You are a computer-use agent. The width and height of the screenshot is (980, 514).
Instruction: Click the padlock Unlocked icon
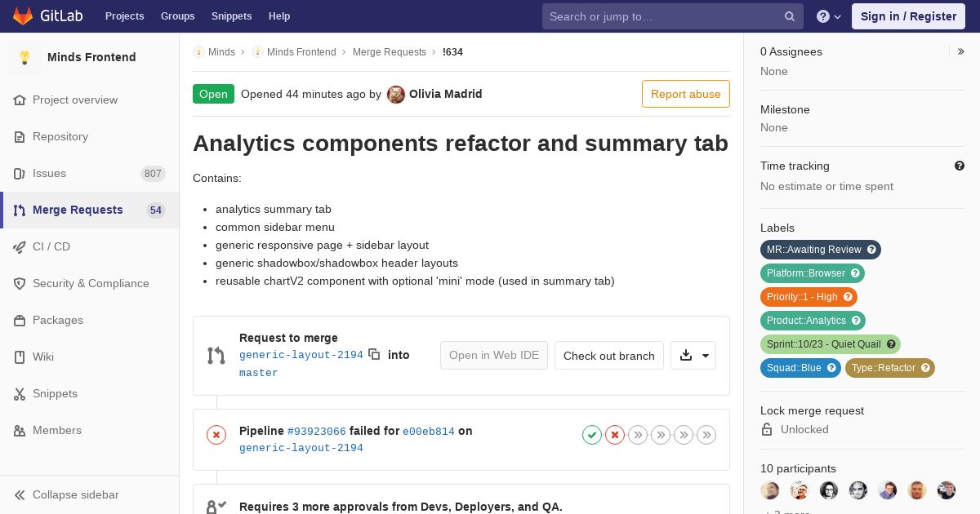click(767, 429)
